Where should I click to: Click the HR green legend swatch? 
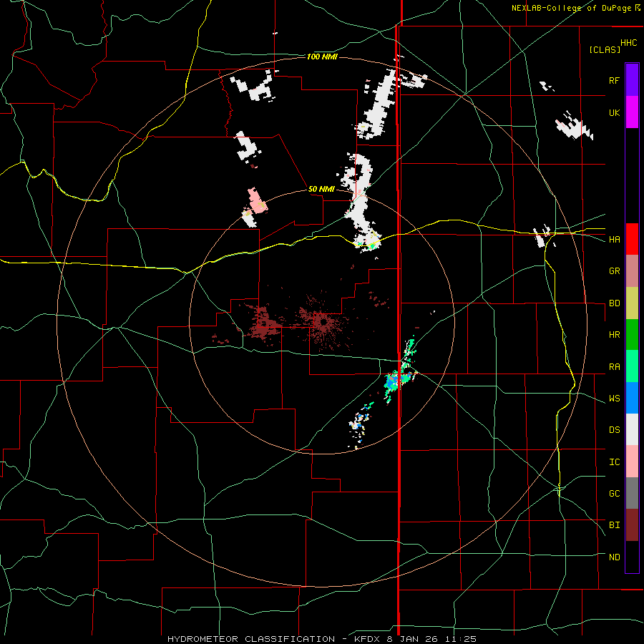[632, 335]
